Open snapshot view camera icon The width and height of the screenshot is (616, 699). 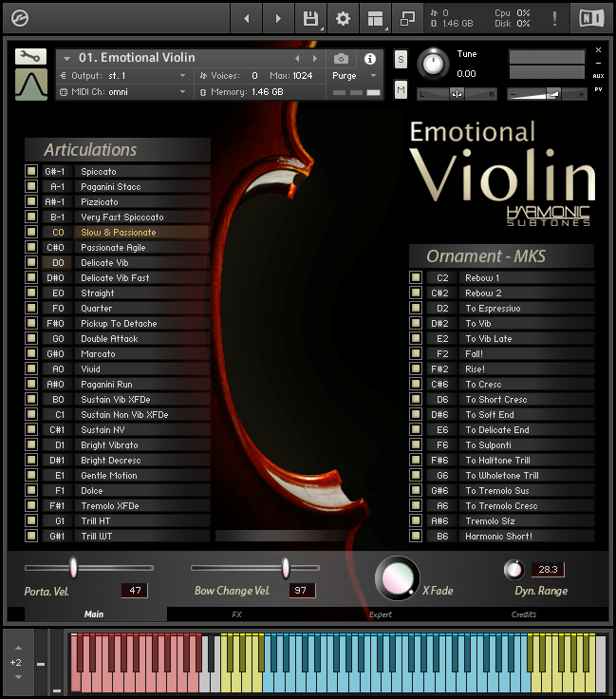pyautogui.click(x=341, y=58)
